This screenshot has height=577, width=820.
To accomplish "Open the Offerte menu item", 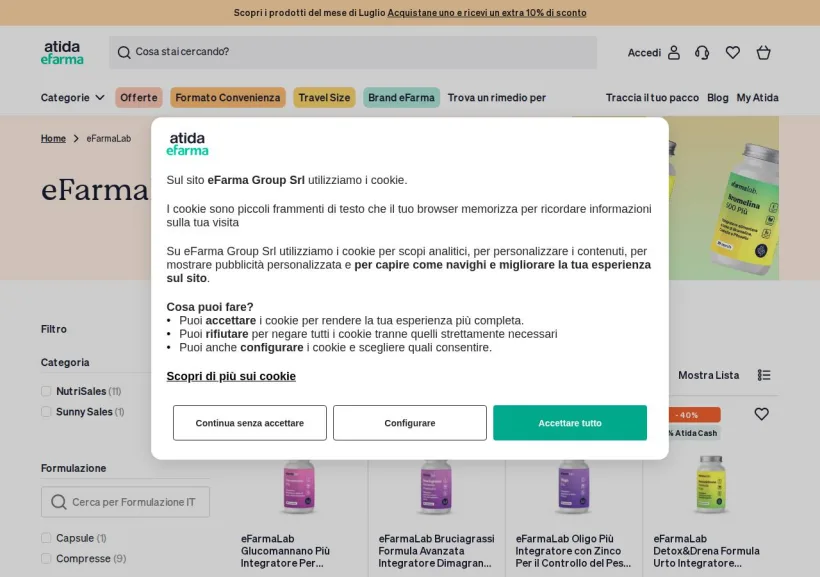I will pos(139,98).
